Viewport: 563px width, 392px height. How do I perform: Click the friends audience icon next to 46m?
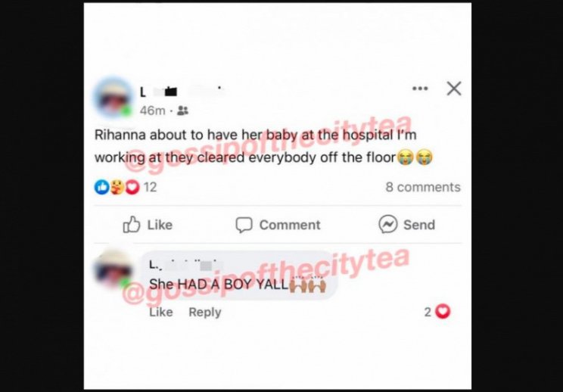point(183,110)
